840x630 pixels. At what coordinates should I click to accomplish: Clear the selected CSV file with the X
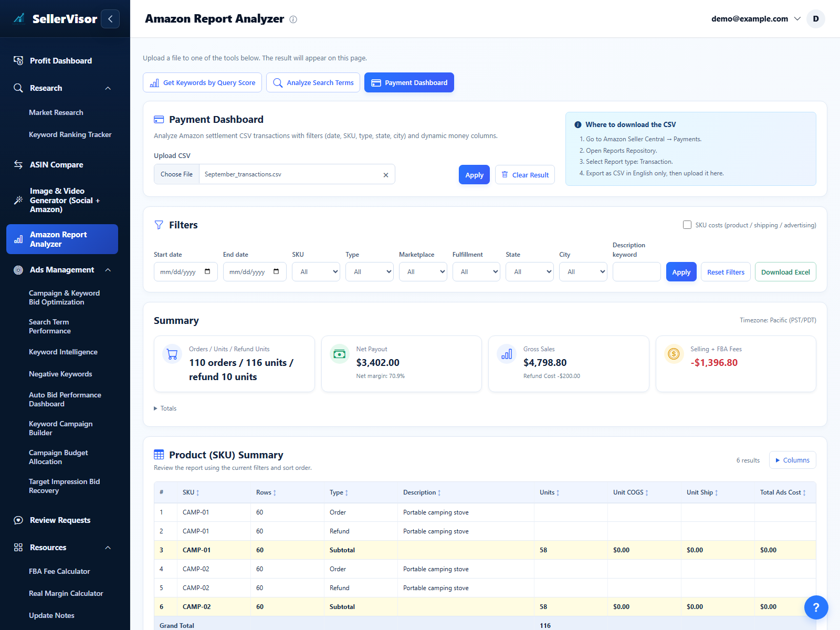(386, 175)
